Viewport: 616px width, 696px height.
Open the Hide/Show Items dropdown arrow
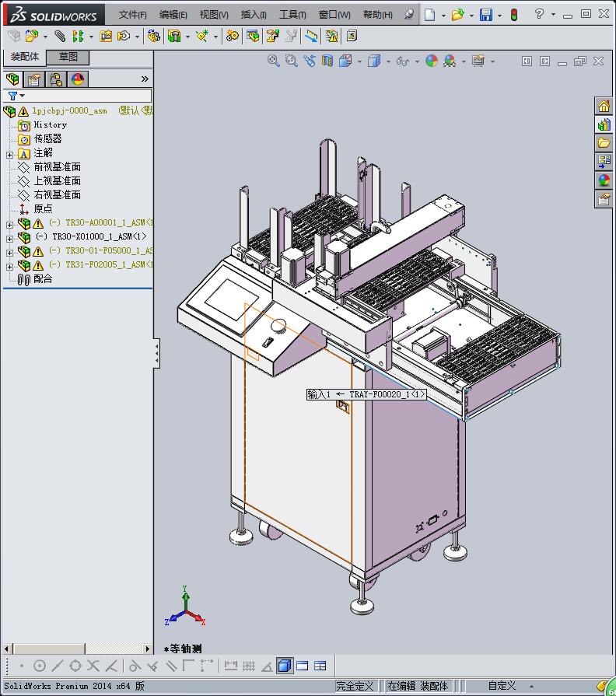[x=417, y=61]
